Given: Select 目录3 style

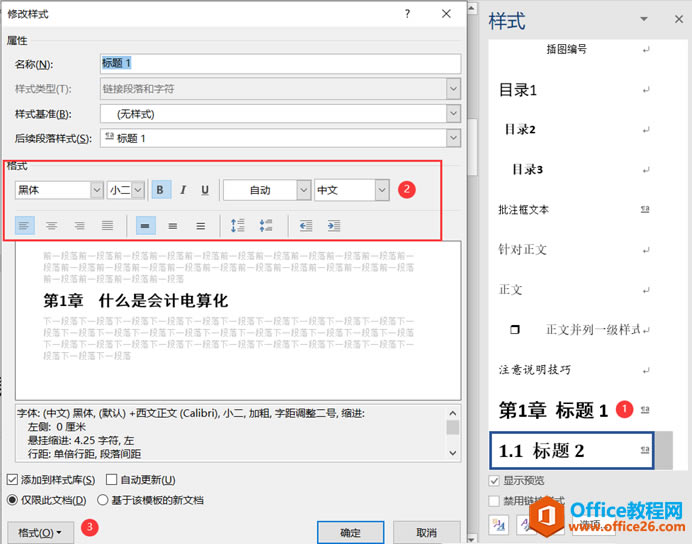Looking at the screenshot, I should coord(574,169).
